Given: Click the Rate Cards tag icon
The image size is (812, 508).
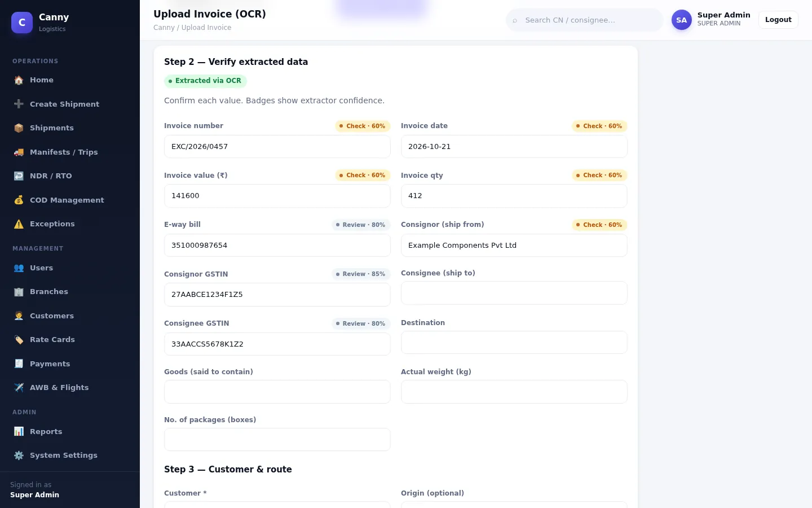Looking at the screenshot, I should coord(19,340).
